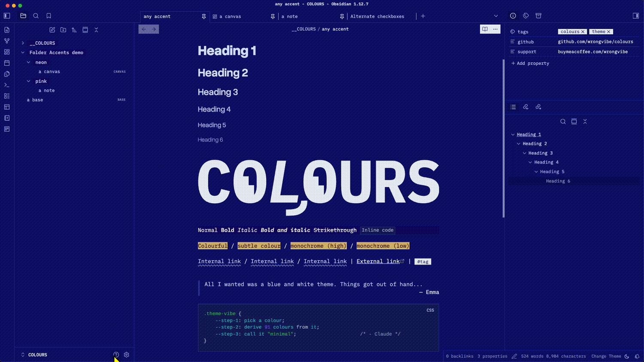The width and height of the screenshot is (644, 362).
Task: Open a new tab with plus
Action: click(423, 16)
